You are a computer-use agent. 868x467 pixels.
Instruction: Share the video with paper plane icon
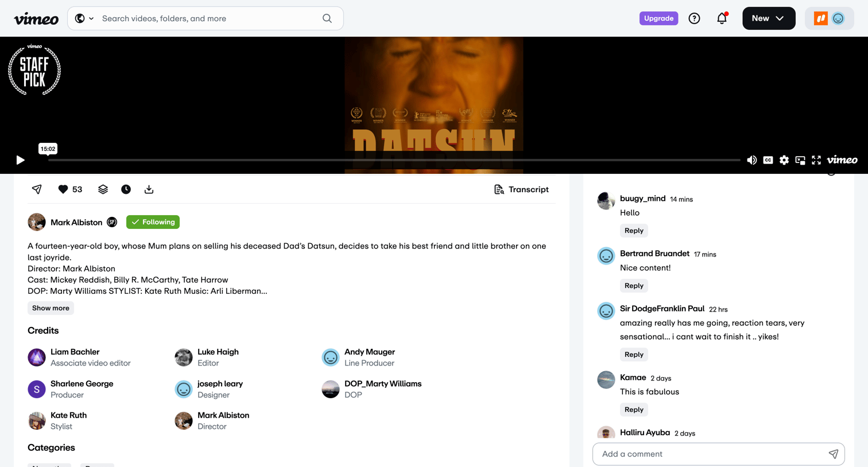(x=37, y=189)
